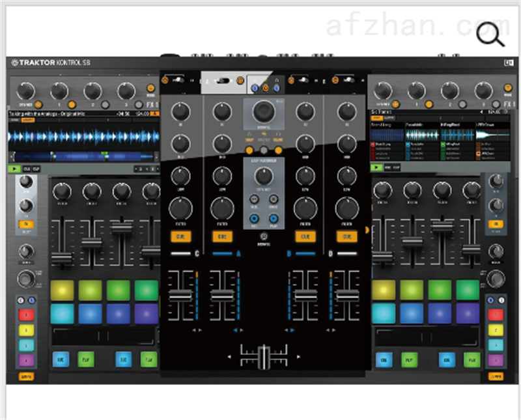Click the loop recorder SIZE button
Viewport: 521px width, 420px height.
click(254, 199)
